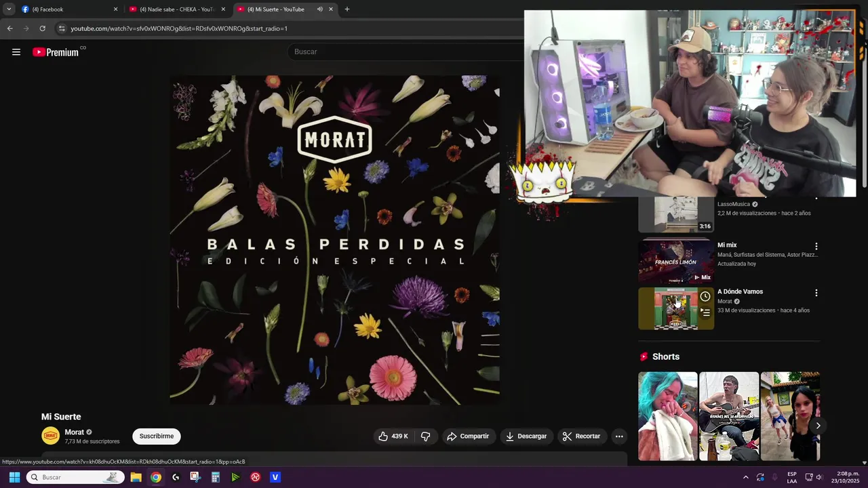Open Logitech G HUB taskbar icon
Screen dimensions: 868x488
[176, 477]
